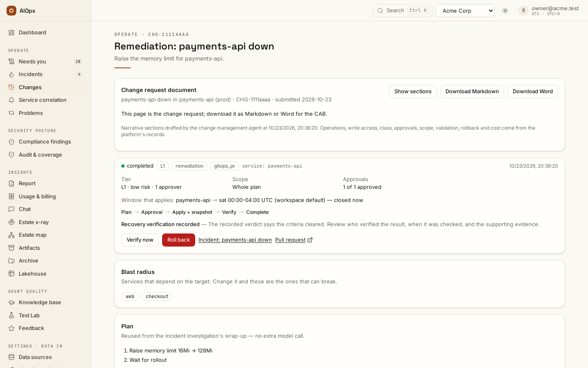Open the Usage & billing icon
Screen dimensions: 588x368
pyautogui.click(x=11, y=197)
